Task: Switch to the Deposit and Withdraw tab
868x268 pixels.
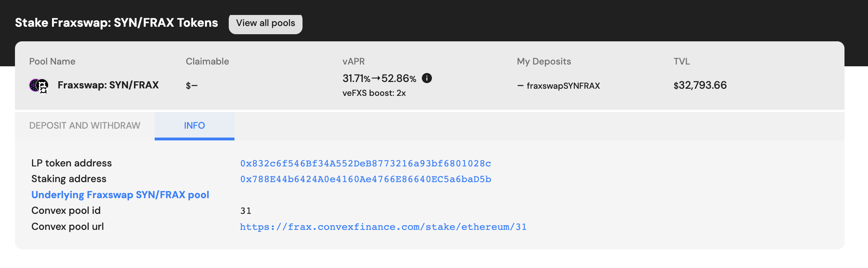Action: click(x=85, y=125)
